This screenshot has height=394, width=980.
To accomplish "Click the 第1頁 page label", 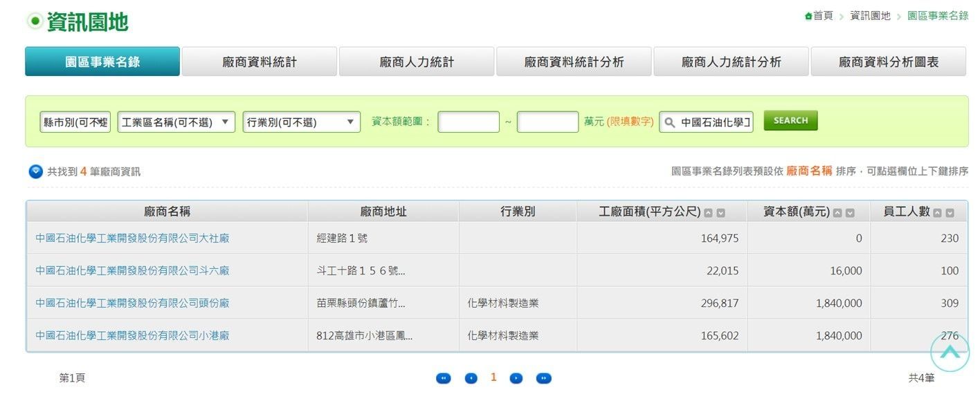I will tap(72, 377).
